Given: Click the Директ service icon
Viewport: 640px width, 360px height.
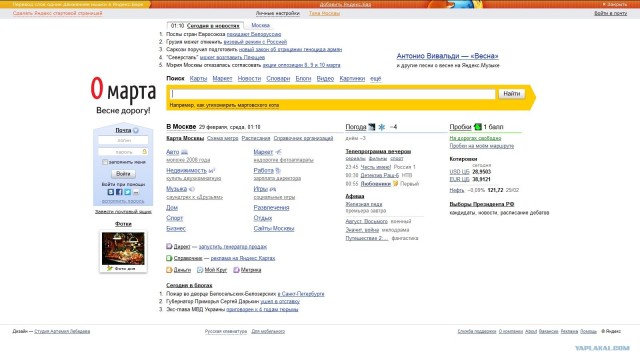Looking at the screenshot, I should coord(169,246).
